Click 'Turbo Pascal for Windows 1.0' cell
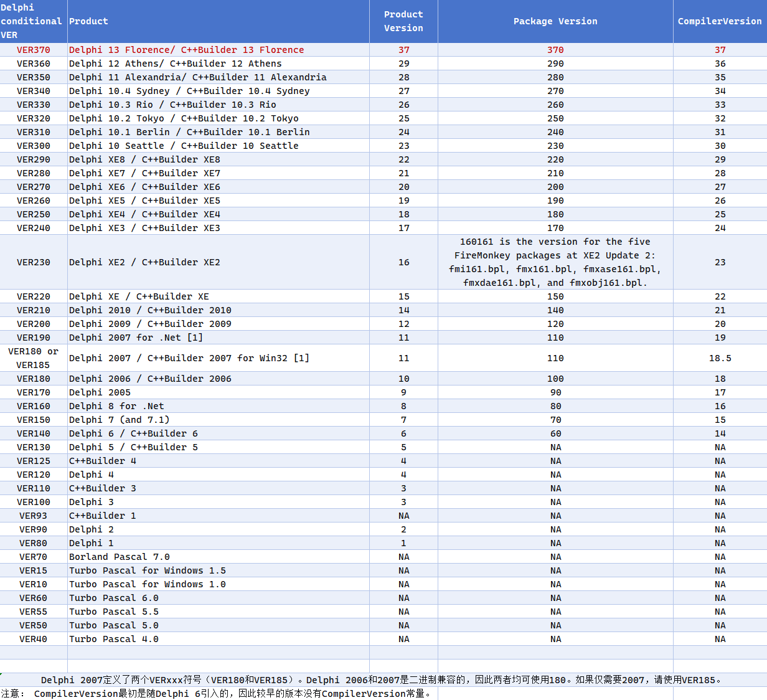The width and height of the screenshot is (767, 700). [x=219, y=584]
